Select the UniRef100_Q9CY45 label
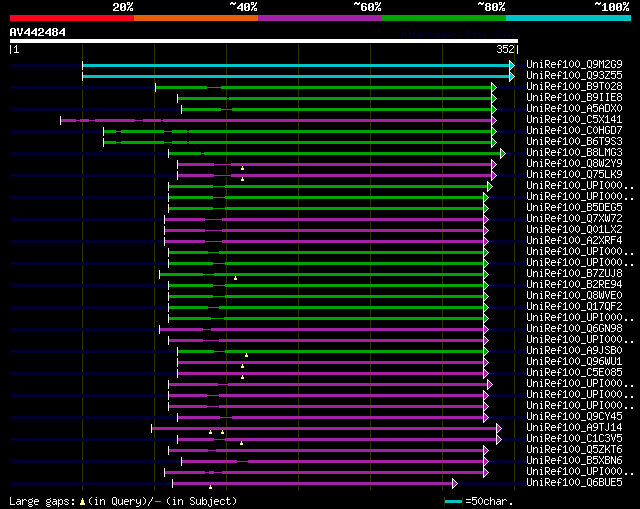 [574, 417]
